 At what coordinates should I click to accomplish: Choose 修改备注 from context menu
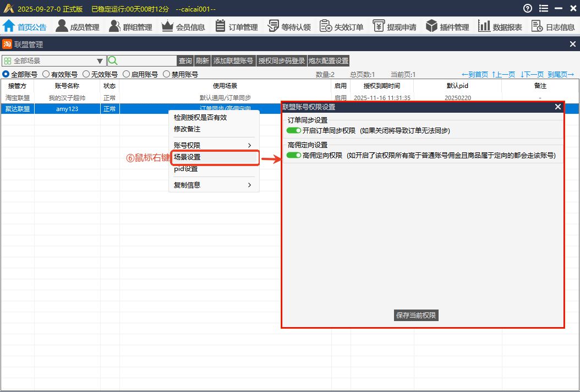[x=187, y=129]
